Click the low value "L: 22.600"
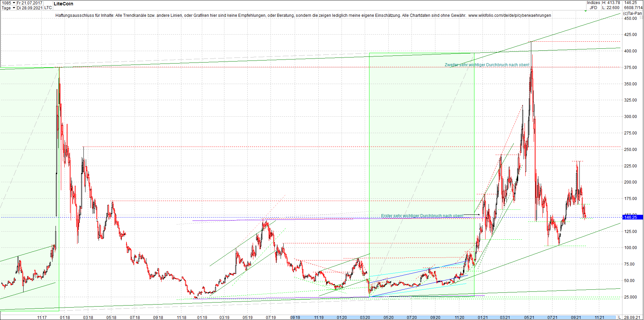Screen dimensions: 644x320 coord(610,7)
